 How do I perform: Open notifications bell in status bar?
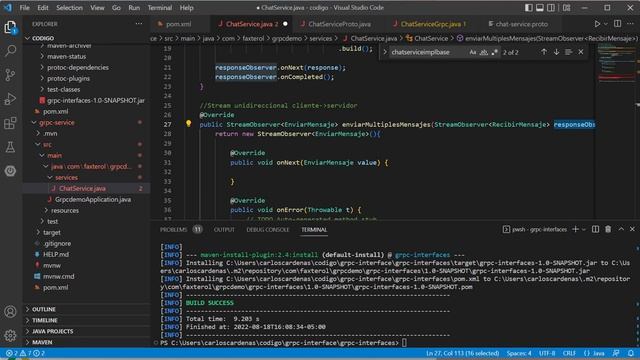(x=631, y=353)
